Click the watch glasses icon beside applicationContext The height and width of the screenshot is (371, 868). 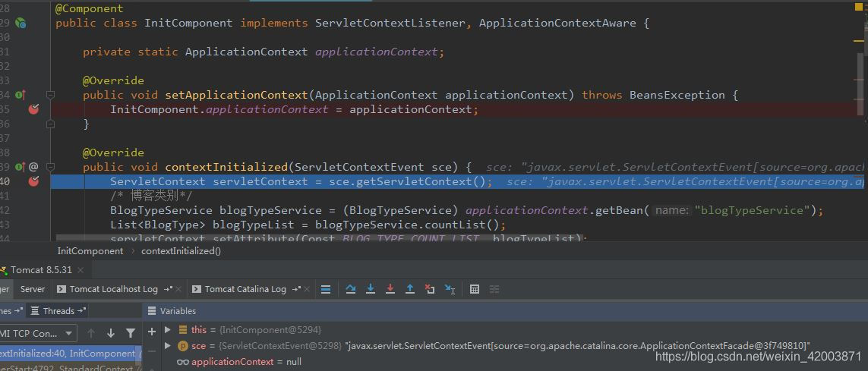tap(183, 362)
